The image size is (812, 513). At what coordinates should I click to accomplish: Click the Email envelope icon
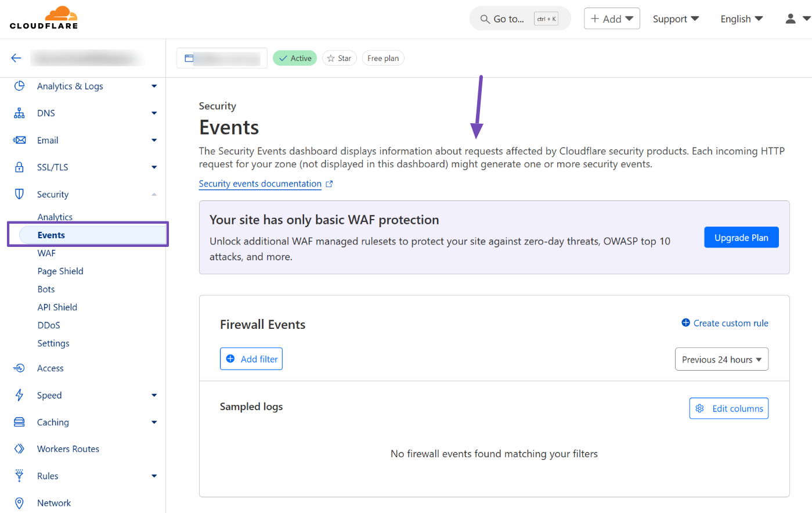19,140
